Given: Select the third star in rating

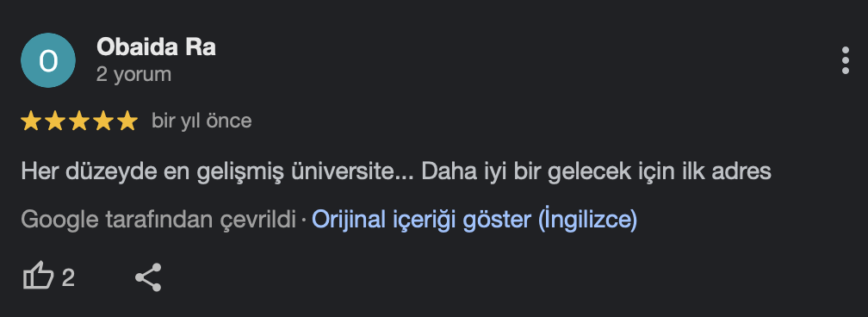Looking at the screenshot, I should point(79,121).
